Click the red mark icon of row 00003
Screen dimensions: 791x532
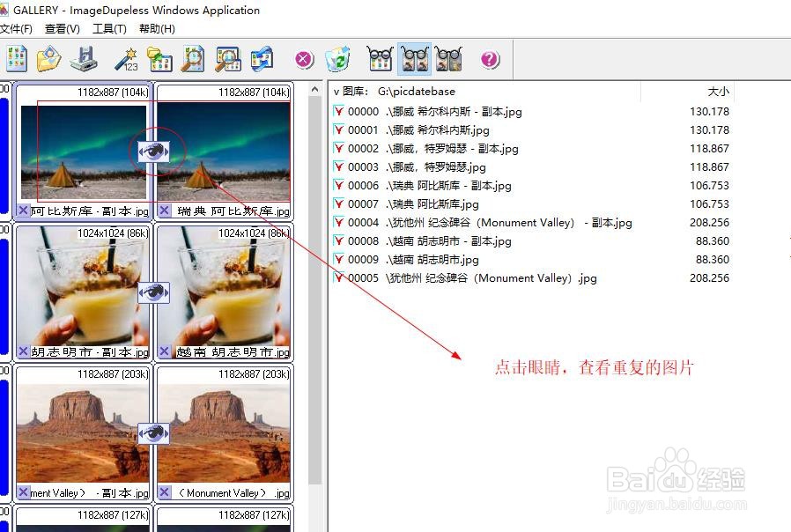tap(338, 166)
